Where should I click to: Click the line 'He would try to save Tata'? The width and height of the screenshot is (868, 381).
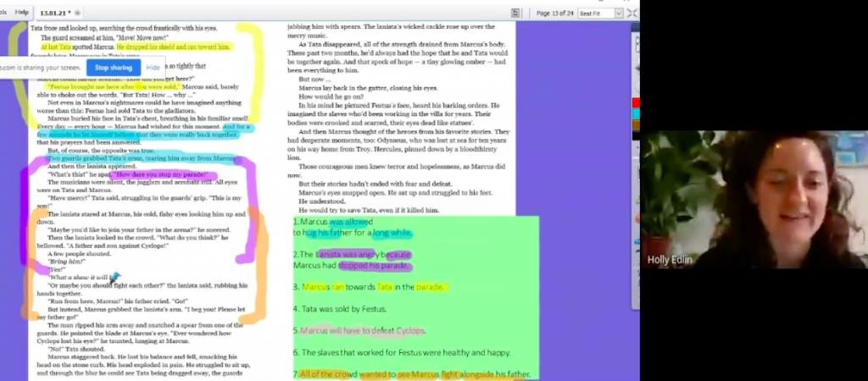[369, 210]
